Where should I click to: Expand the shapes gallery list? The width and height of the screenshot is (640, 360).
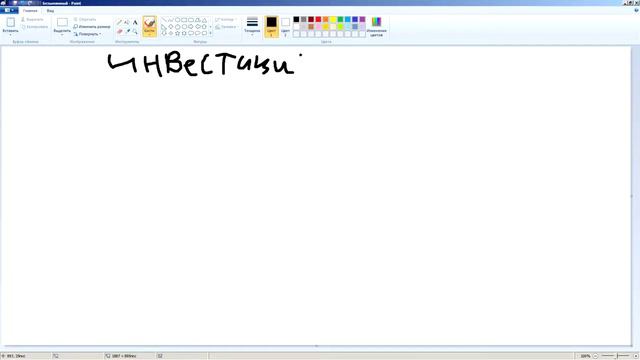210,33
